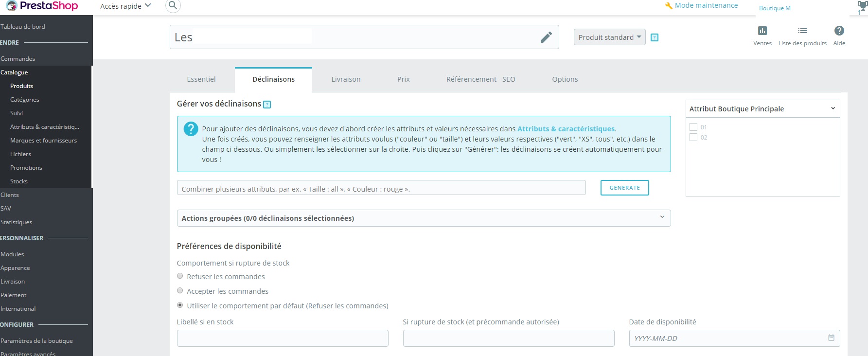Click Date de disponibilité field

pos(734,338)
